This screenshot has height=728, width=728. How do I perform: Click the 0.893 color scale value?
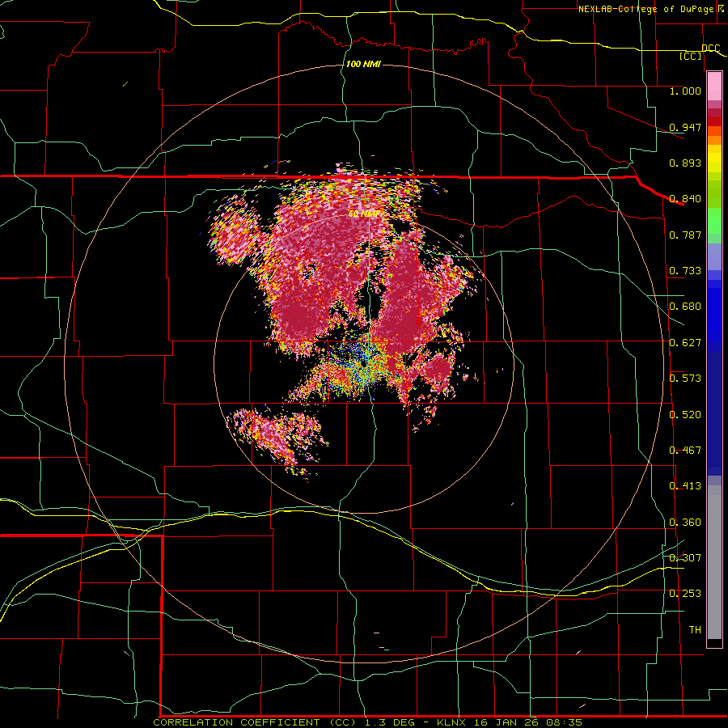point(685,163)
